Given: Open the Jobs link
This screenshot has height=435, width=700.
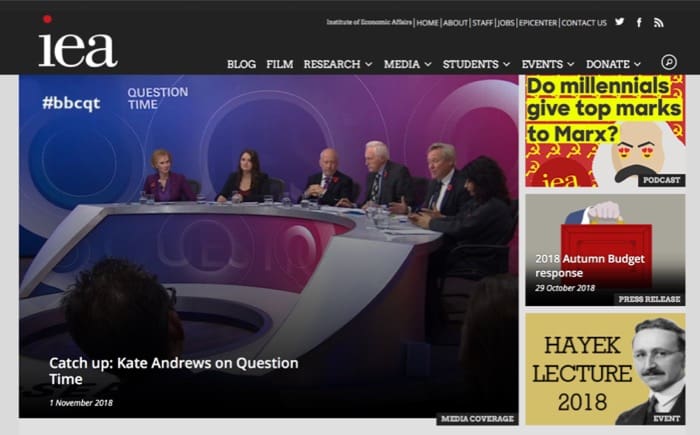Looking at the screenshot, I should [506, 23].
